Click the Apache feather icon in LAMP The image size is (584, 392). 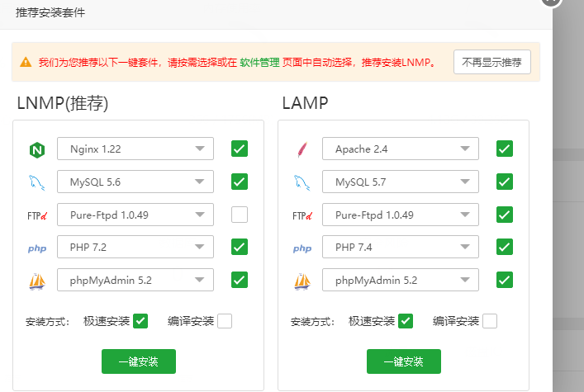(302, 149)
